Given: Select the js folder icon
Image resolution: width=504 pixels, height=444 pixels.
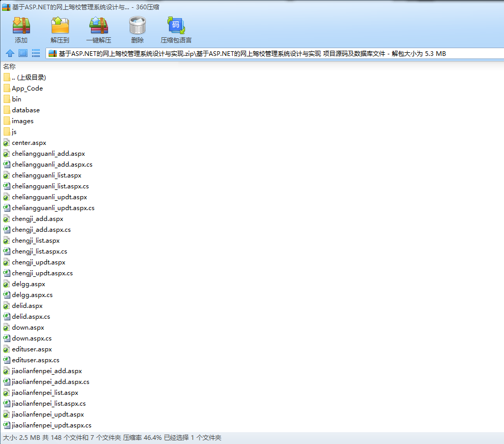Looking at the screenshot, I should [x=7, y=132].
